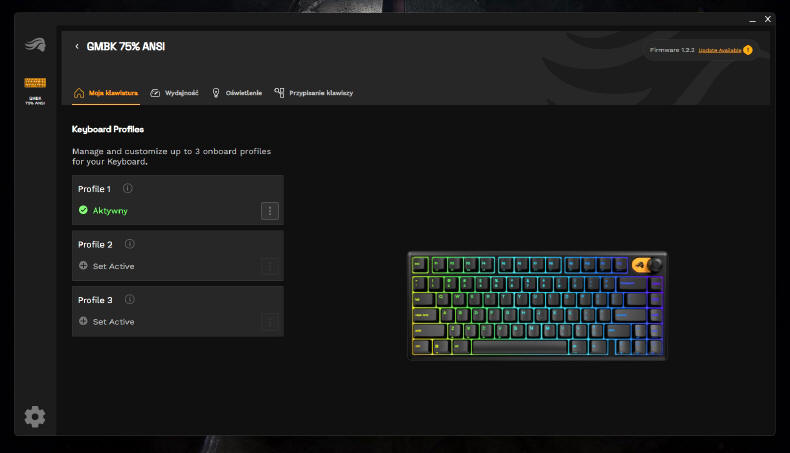Viewport: 790px width, 453px height.
Task: Open settings with the gear icon
Action: tap(35, 417)
